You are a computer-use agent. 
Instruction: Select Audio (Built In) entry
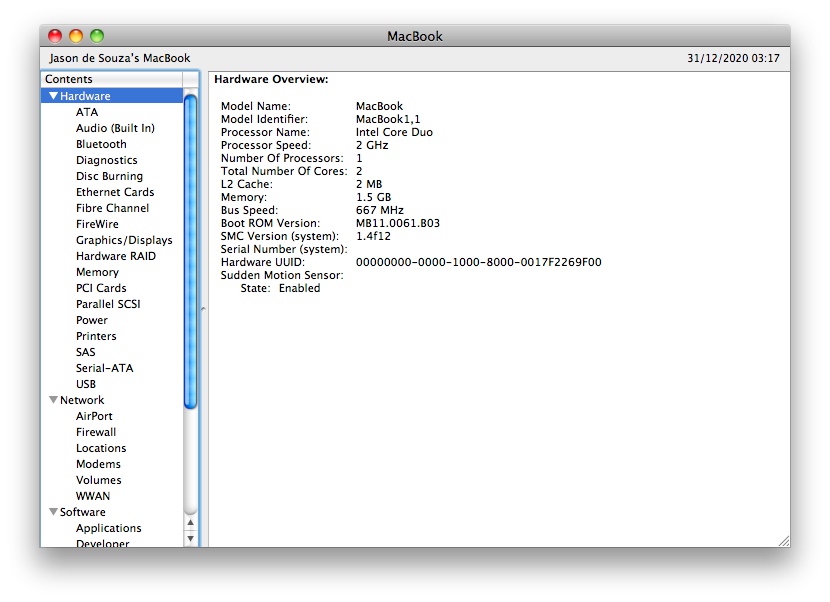[x=115, y=128]
